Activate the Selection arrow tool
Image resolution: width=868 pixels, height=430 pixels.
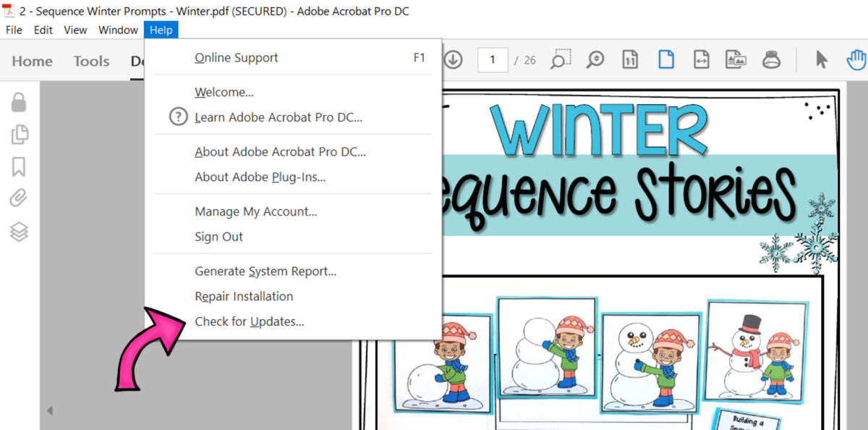pyautogui.click(x=822, y=60)
